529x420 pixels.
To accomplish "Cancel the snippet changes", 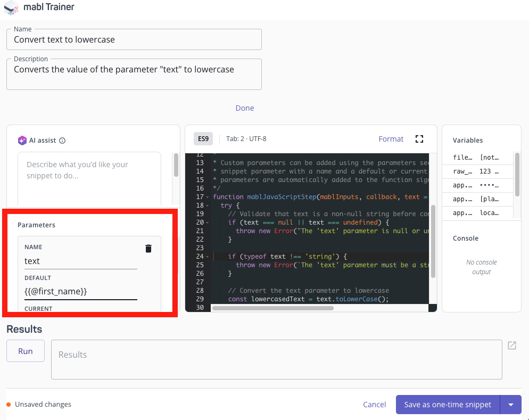I will 375,404.
